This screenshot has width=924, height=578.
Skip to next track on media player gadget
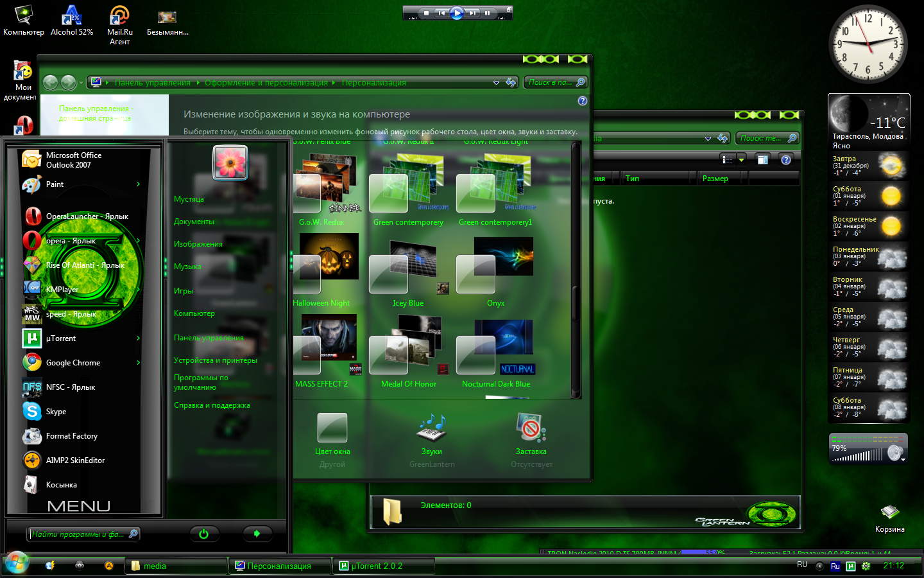(x=473, y=13)
